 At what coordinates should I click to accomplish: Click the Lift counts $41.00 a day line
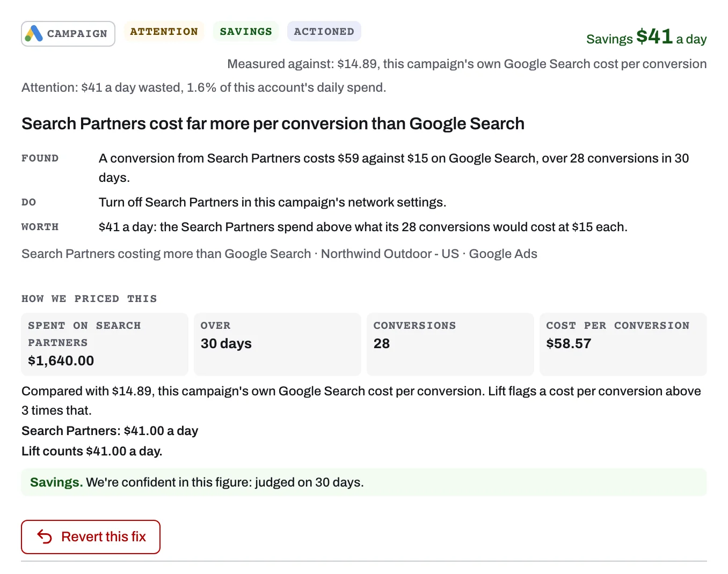(x=92, y=451)
